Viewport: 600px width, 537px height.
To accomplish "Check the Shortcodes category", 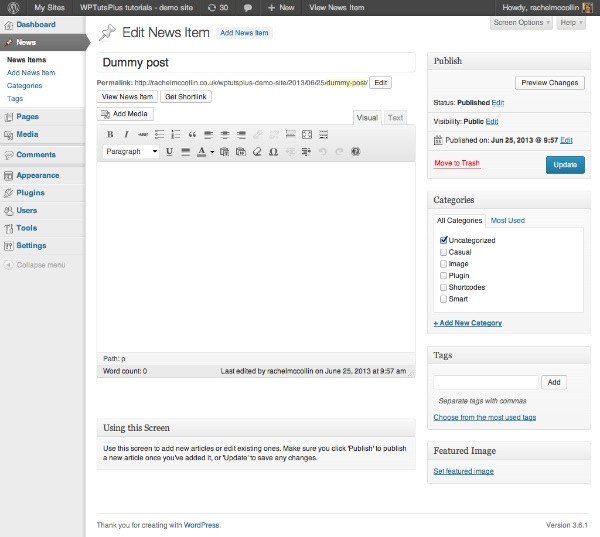I will point(443,287).
